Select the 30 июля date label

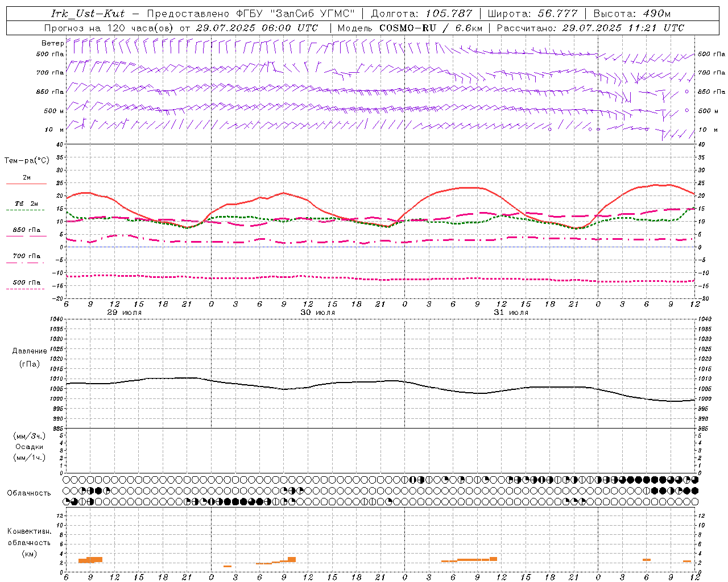click(x=317, y=313)
